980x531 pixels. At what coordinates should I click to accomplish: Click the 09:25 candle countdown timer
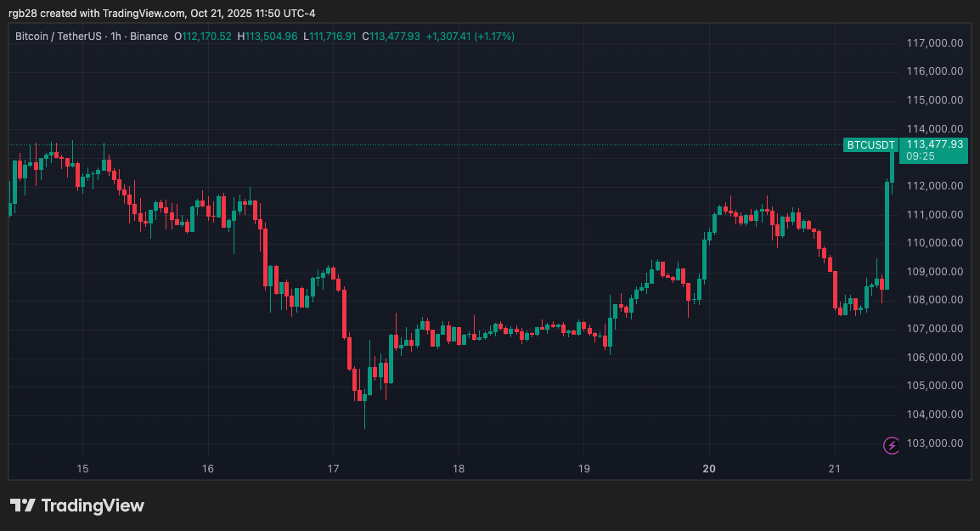pos(921,156)
